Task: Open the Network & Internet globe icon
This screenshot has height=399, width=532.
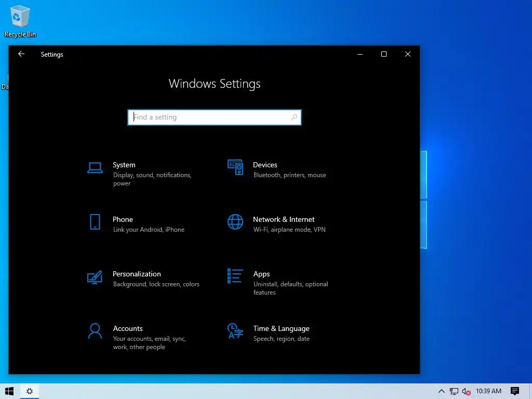Action: point(235,222)
